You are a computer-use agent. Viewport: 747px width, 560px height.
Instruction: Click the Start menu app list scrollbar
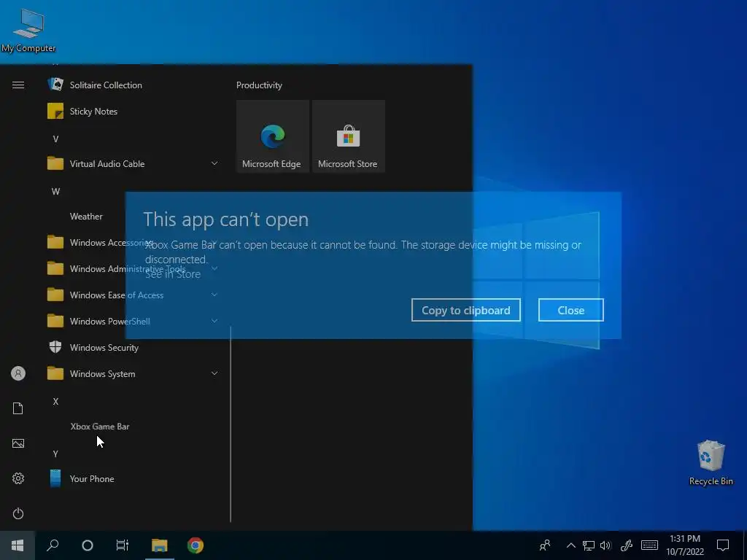tap(231, 424)
